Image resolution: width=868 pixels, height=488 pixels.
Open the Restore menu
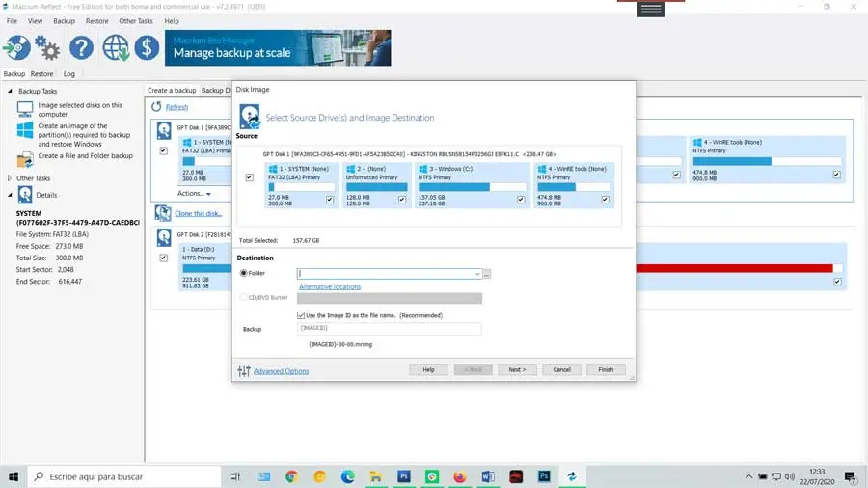tap(96, 21)
